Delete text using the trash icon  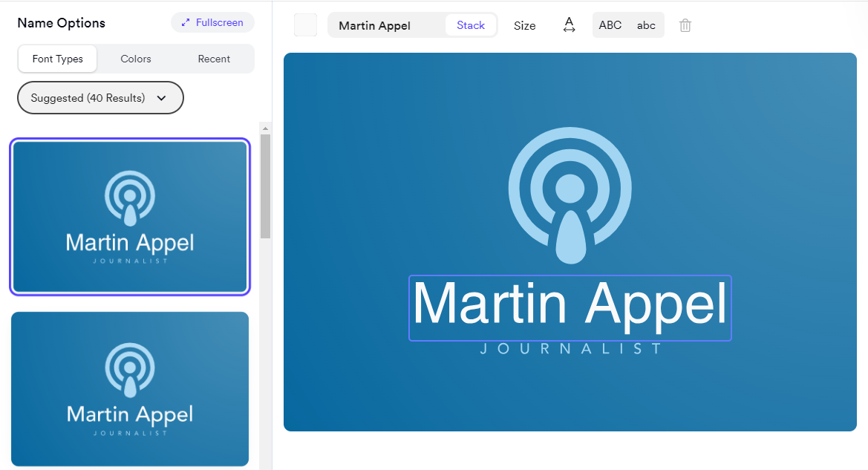click(x=685, y=25)
